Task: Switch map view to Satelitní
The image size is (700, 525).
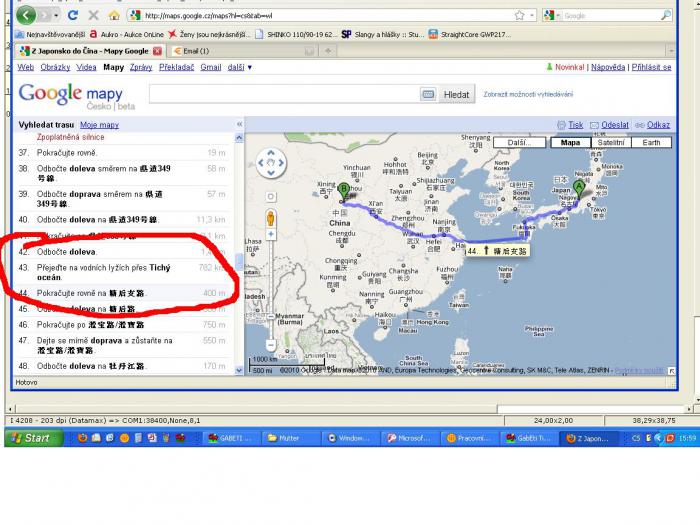Action: pyautogui.click(x=610, y=143)
